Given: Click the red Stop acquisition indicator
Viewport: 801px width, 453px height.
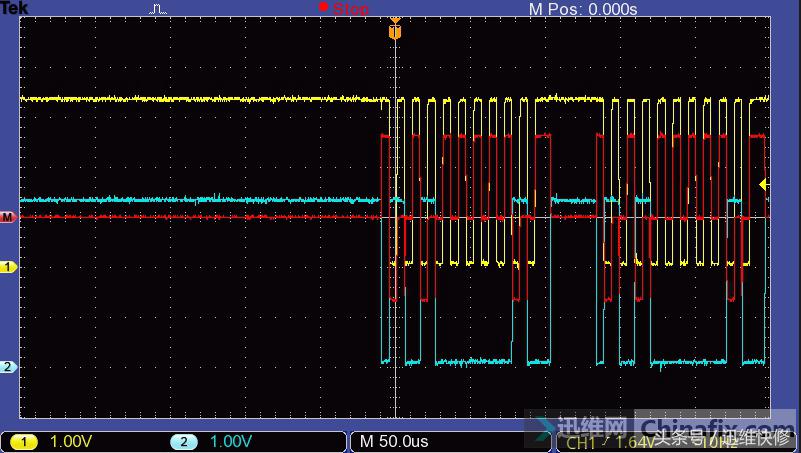Looking at the screenshot, I should click(x=323, y=8).
